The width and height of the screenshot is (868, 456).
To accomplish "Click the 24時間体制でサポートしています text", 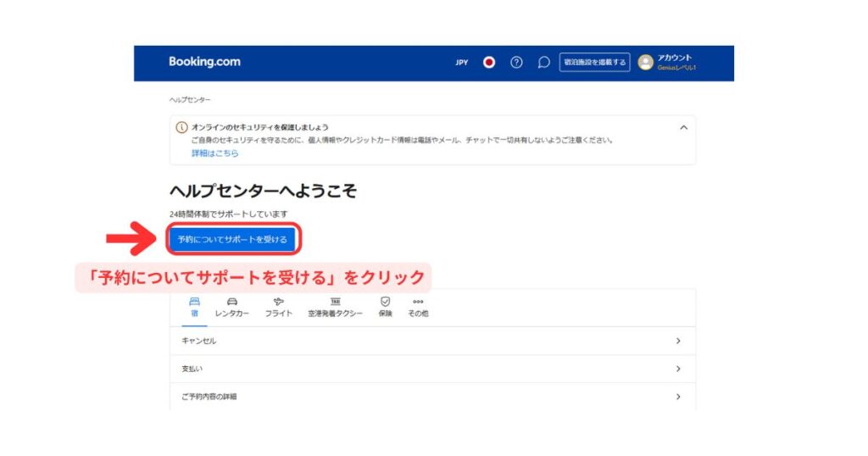I will point(229,214).
